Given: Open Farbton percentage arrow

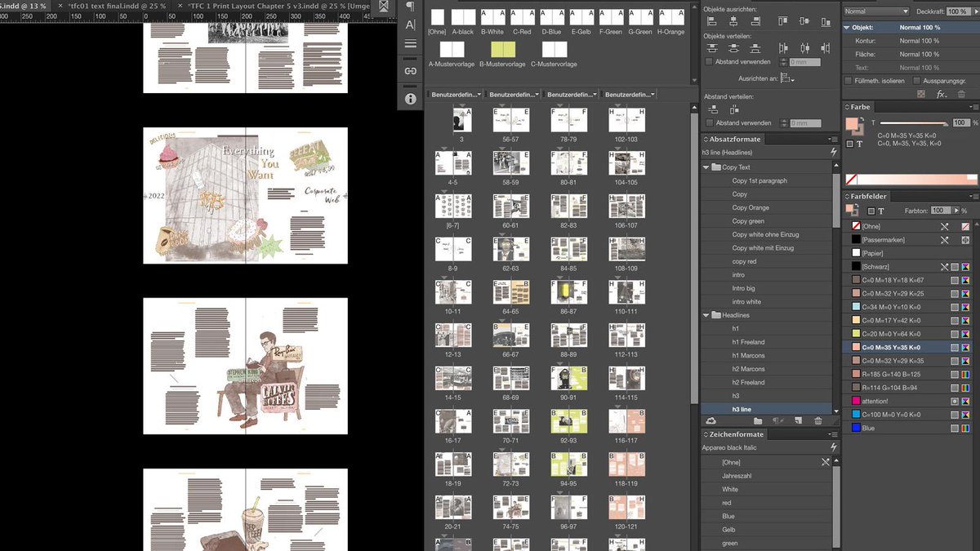Looking at the screenshot, I should pos(955,211).
